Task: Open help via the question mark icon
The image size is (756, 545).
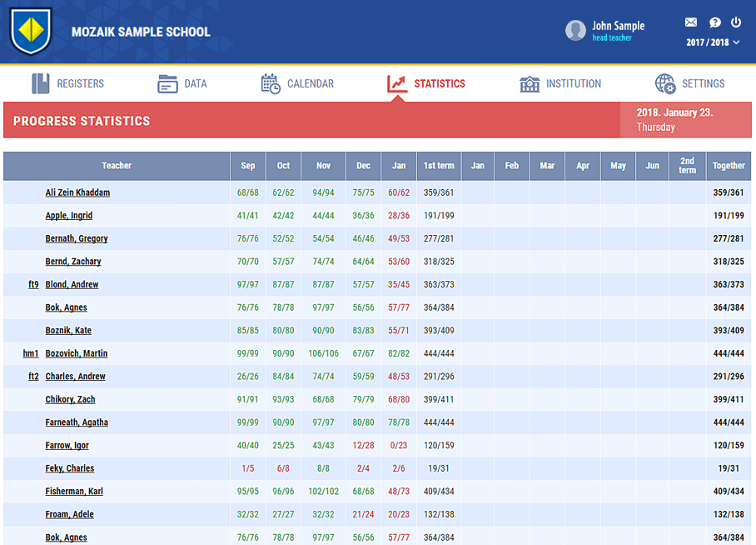Action: point(714,22)
